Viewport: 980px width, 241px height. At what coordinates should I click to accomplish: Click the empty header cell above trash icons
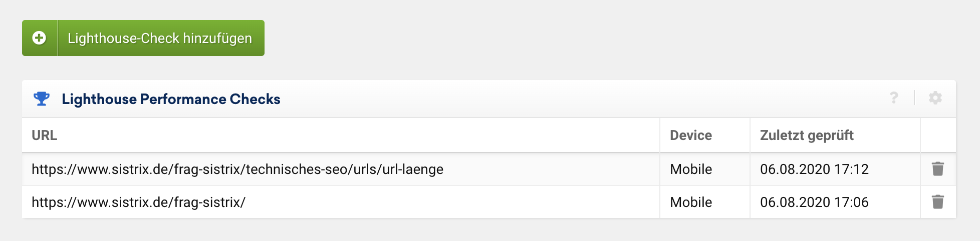[x=938, y=135]
